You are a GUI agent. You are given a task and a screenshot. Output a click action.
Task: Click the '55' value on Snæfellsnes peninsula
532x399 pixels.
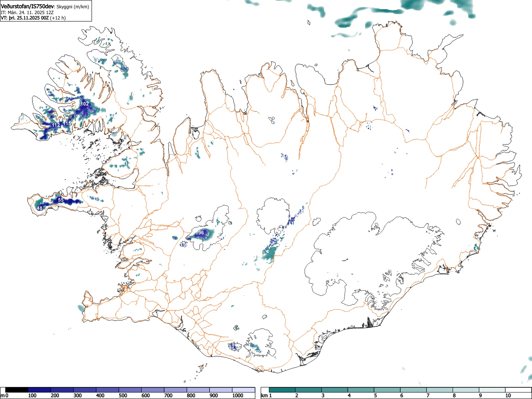61,200
